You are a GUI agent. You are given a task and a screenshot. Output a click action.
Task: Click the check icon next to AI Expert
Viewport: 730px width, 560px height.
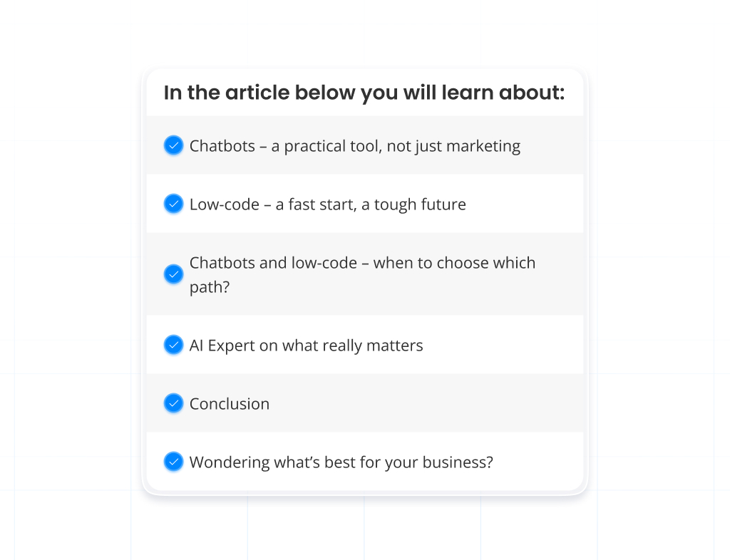[x=173, y=345]
